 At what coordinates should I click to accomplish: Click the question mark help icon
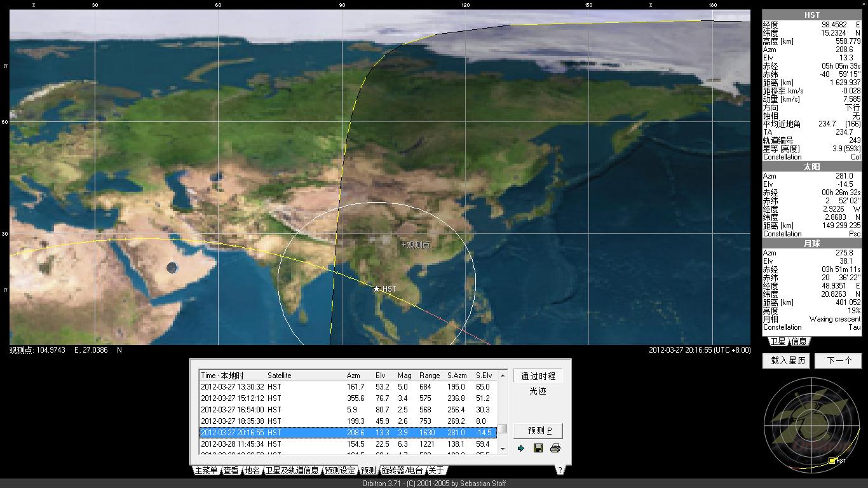(560, 470)
